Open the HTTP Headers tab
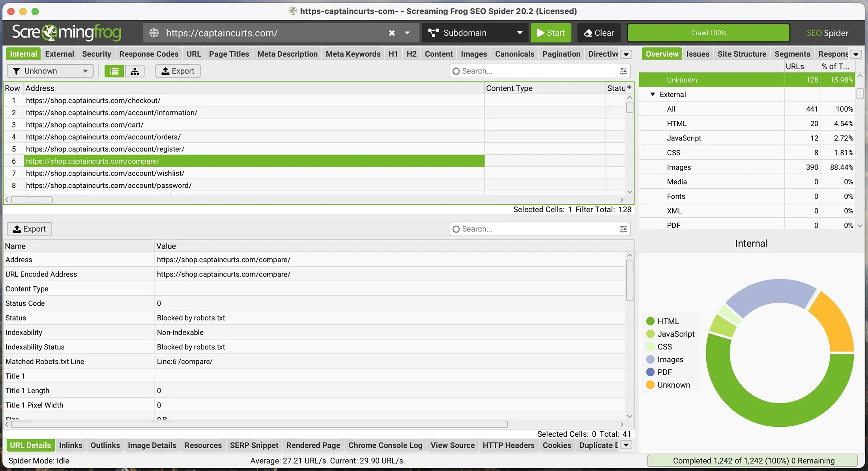This screenshot has height=471, width=868. coord(509,445)
